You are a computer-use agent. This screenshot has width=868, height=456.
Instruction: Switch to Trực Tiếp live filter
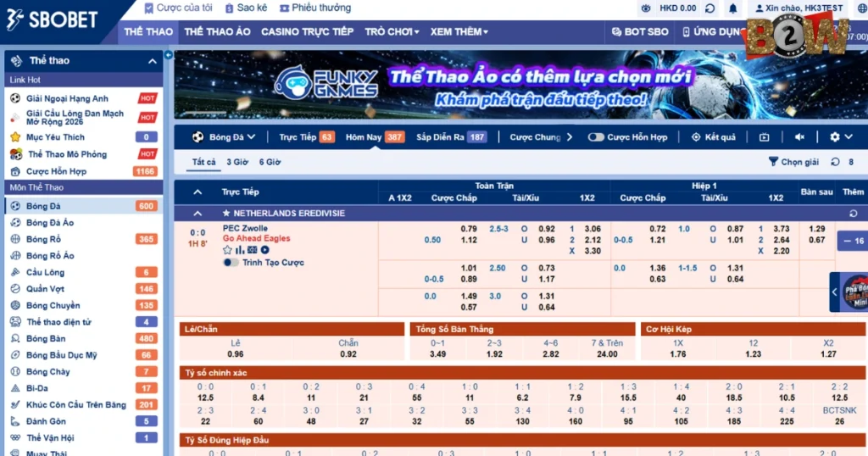pyautogui.click(x=306, y=136)
